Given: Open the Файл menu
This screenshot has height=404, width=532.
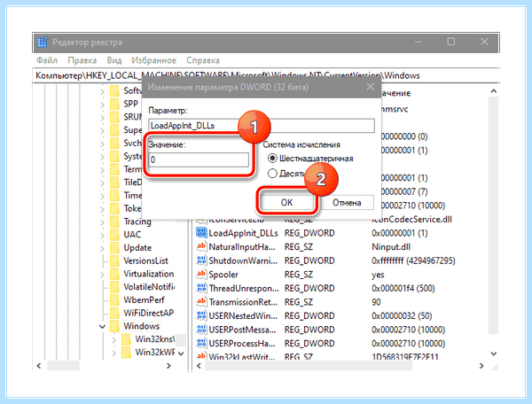Looking at the screenshot, I should point(47,60).
